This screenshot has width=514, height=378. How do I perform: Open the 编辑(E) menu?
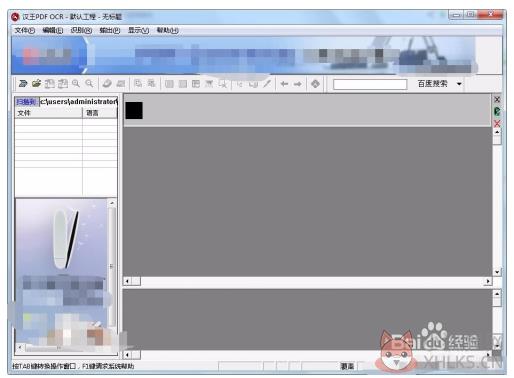pos(53,31)
